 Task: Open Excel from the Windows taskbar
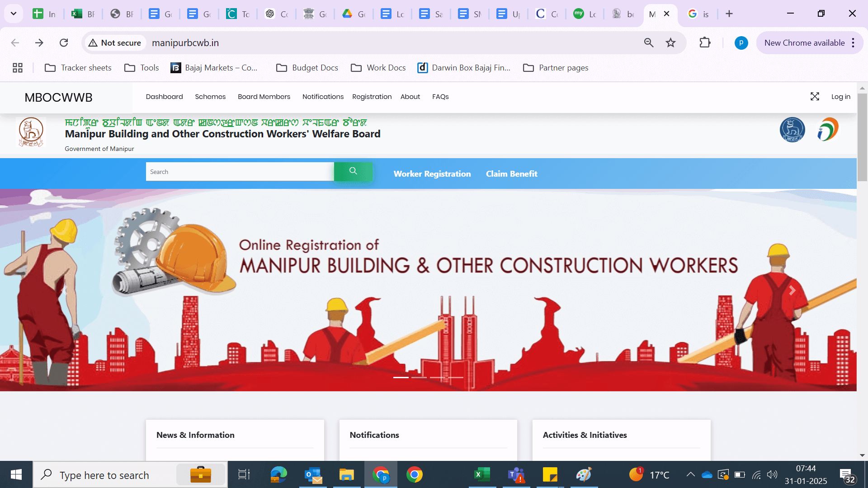(x=482, y=475)
